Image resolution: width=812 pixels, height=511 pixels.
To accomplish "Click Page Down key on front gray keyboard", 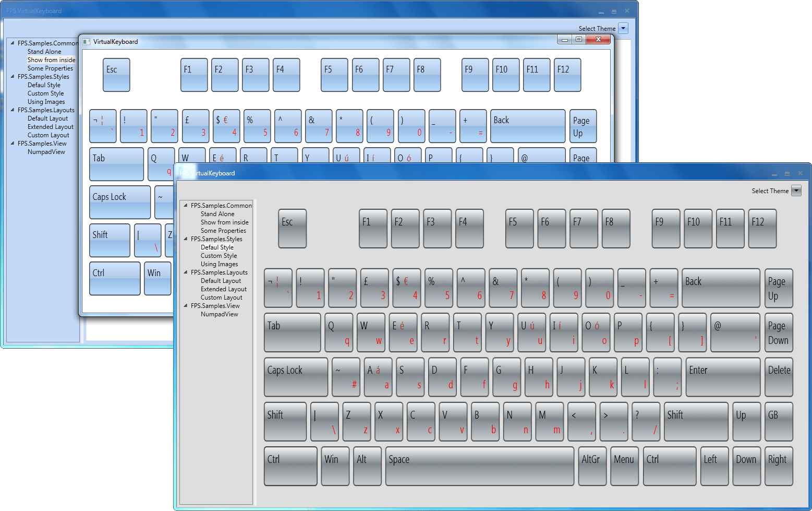I will click(779, 332).
